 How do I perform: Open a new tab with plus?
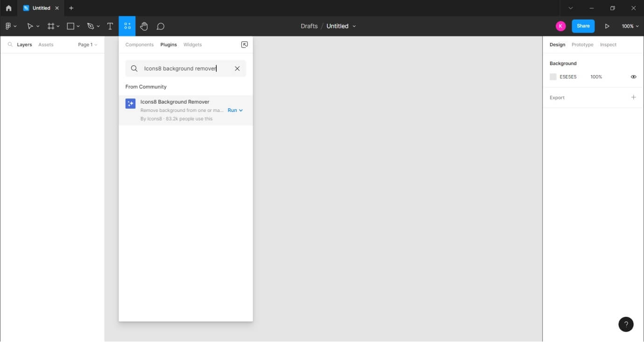[x=71, y=8]
